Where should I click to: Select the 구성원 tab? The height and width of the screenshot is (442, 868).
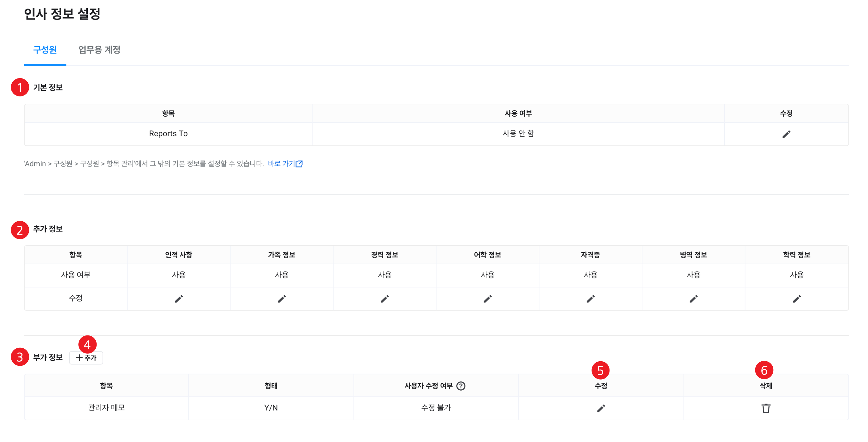coord(45,50)
